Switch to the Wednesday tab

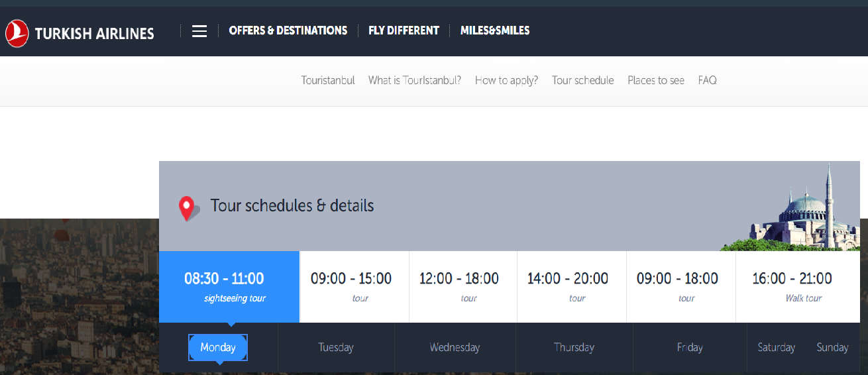point(455,347)
